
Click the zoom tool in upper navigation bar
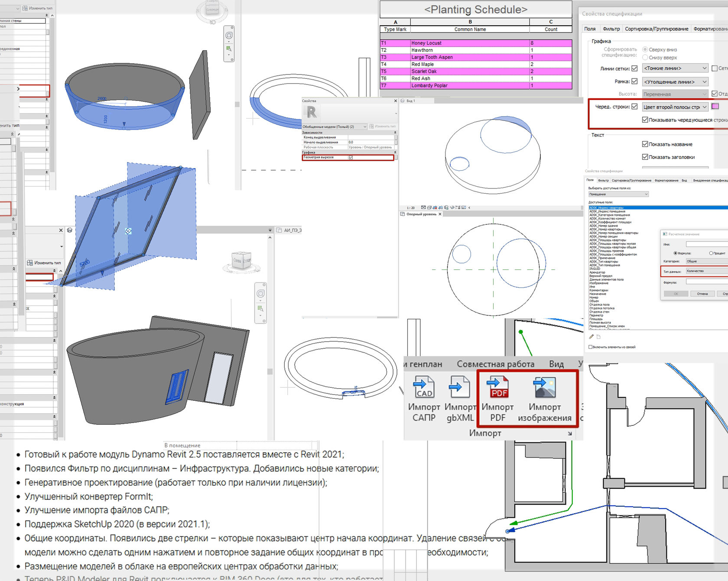228,49
